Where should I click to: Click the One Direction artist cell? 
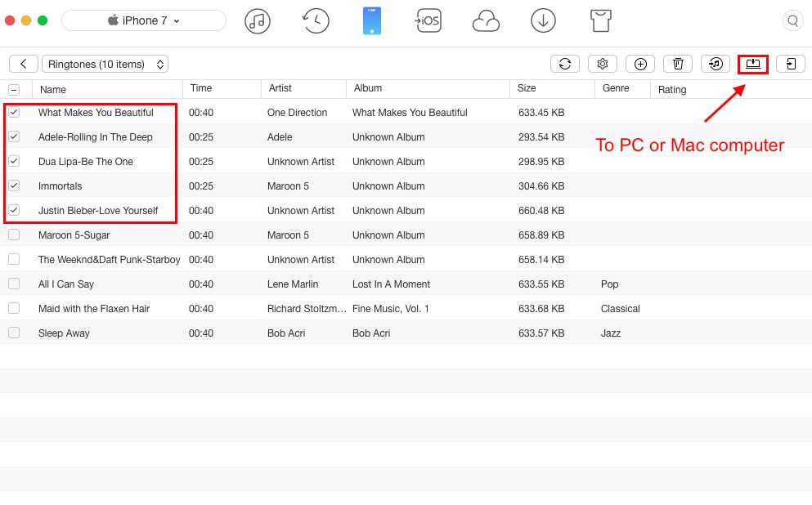(298, 112)
